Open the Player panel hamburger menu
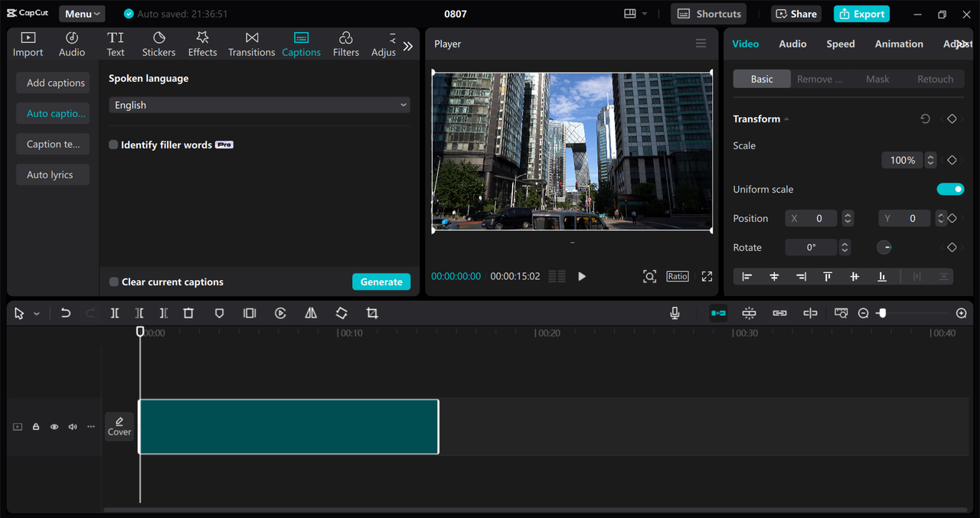The height and width of the screenshot is (518, 980). 701,44
